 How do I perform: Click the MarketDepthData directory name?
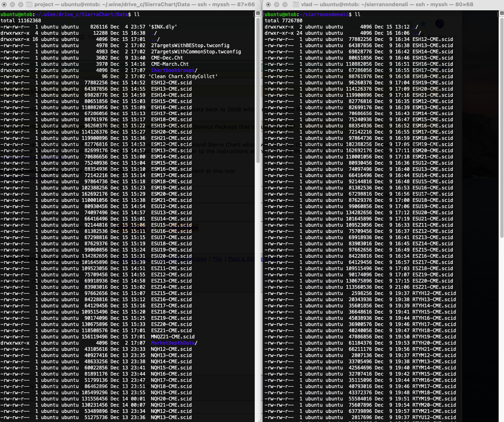pyautogui.click(x=173, y=343)
